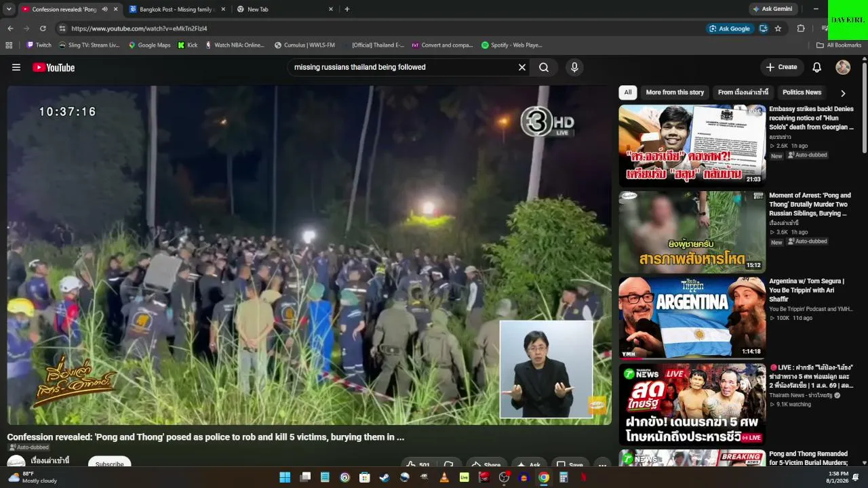
Task: Bookmark this page with star icon
Action: 778,28
